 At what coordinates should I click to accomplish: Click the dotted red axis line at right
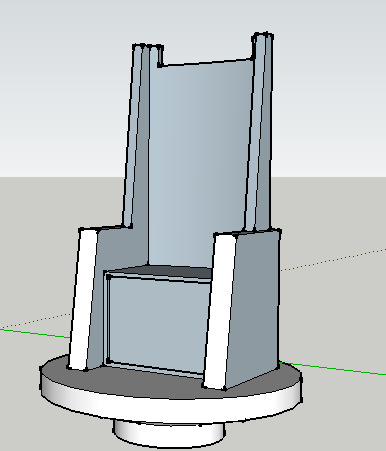coord(333,259)
